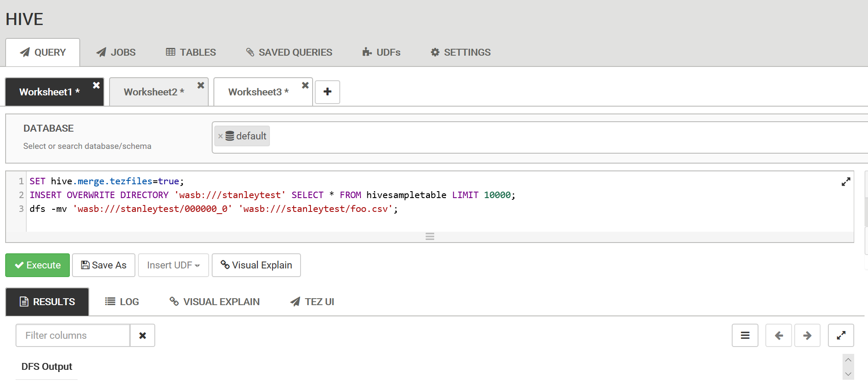Focus the Filter columns input
The height and width of the screenshot is (391, 868).
click(73, 336)
